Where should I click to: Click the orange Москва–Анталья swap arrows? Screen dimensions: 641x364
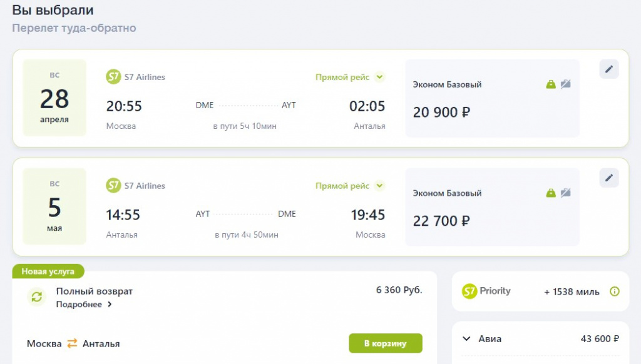click(x=72, y=343)
